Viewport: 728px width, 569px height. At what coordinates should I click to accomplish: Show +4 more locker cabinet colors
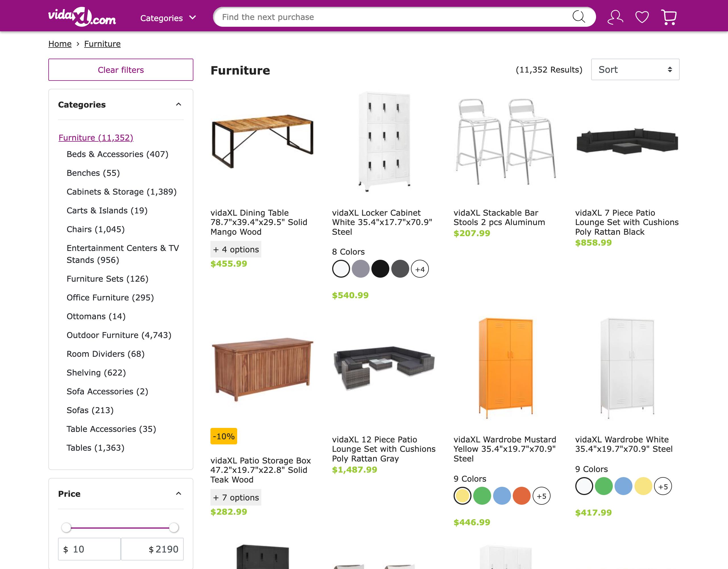420,269
